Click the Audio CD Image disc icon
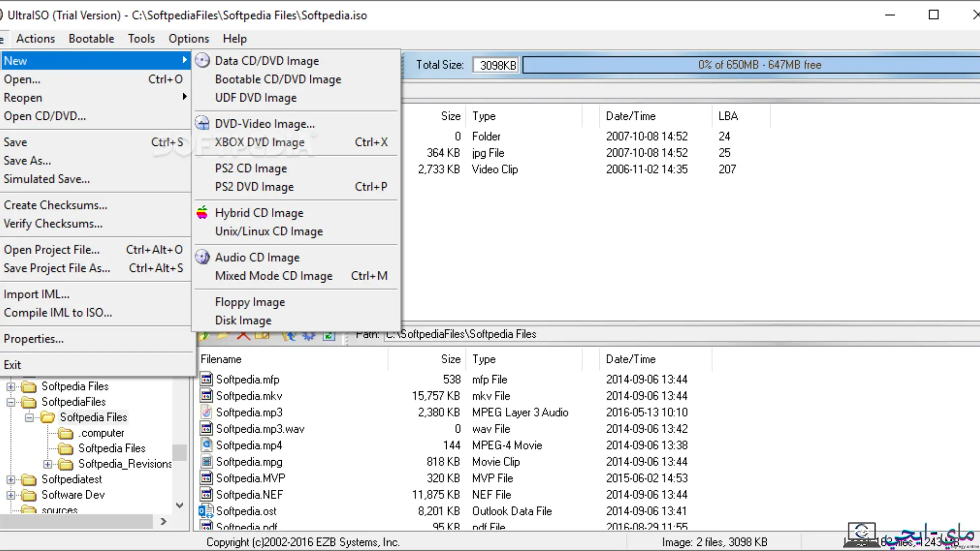The width and height of the screenshot is (980, 551). tap(203, 257)
